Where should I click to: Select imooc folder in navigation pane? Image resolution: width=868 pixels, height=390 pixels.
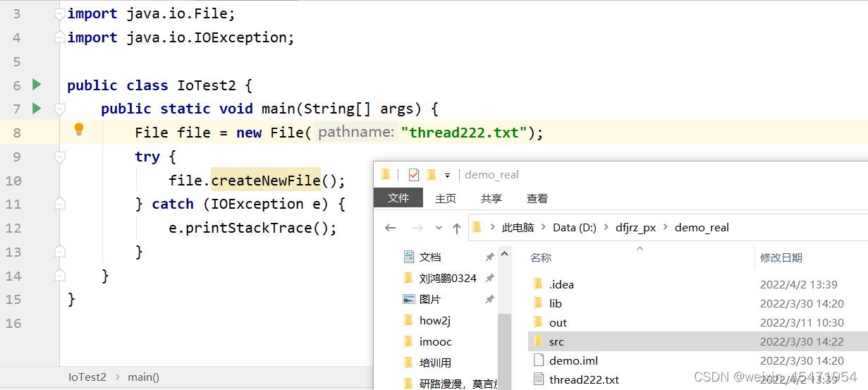point(436,341)
